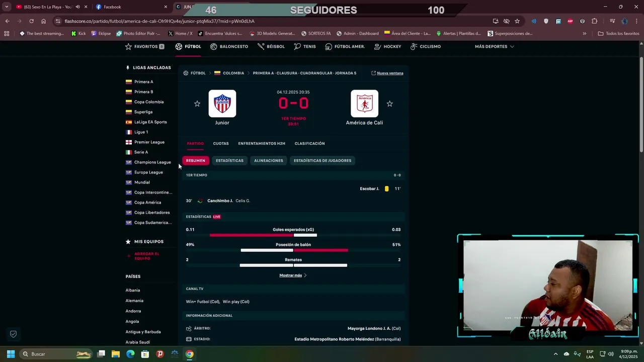Bookmark this page with the star
This screenshot has height=362, width=644.
(517, 21)
